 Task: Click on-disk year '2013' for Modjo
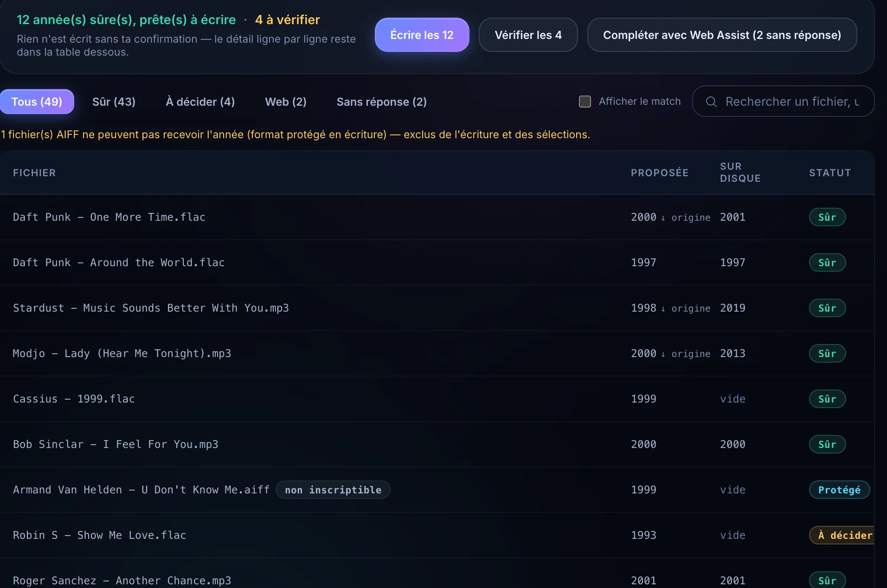click(733, 353)
